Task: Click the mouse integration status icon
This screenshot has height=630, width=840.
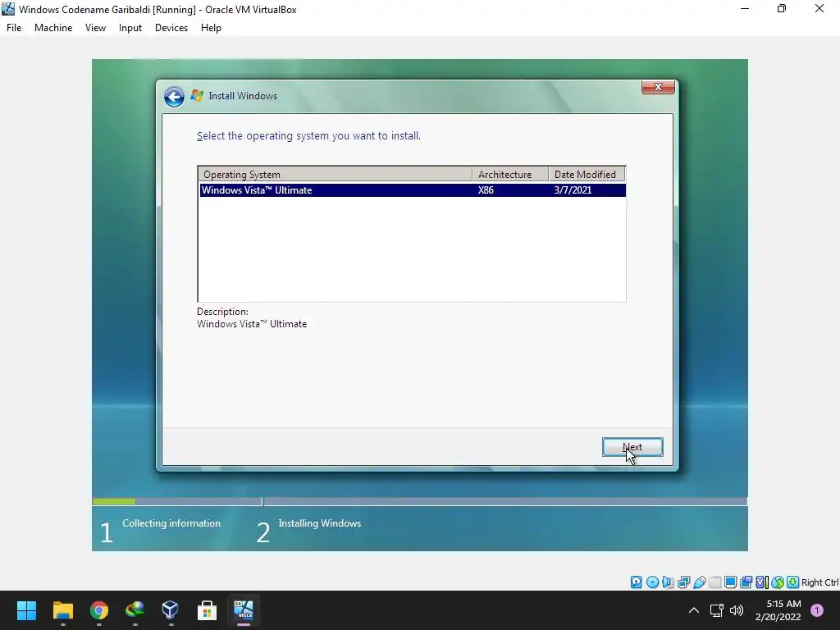Action: (778, 582)
